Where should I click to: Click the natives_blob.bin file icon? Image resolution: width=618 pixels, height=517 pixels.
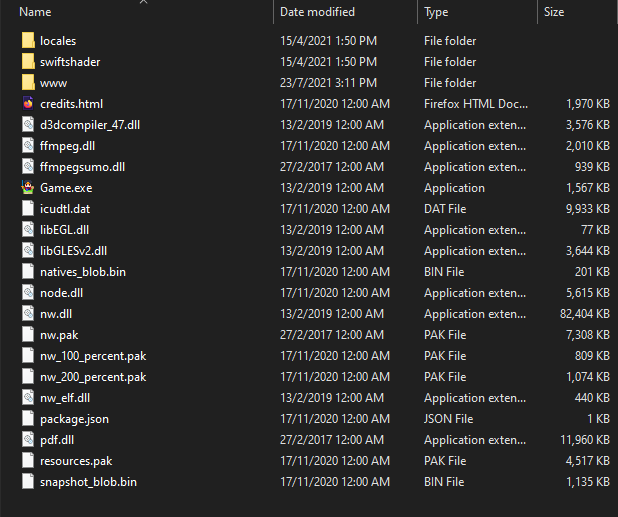click(28, 272)
